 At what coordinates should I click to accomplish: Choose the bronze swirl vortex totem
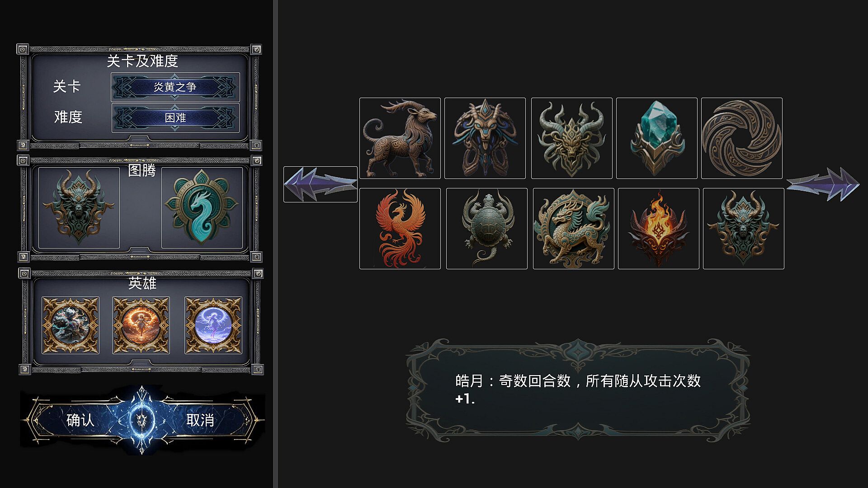point(742,138)
